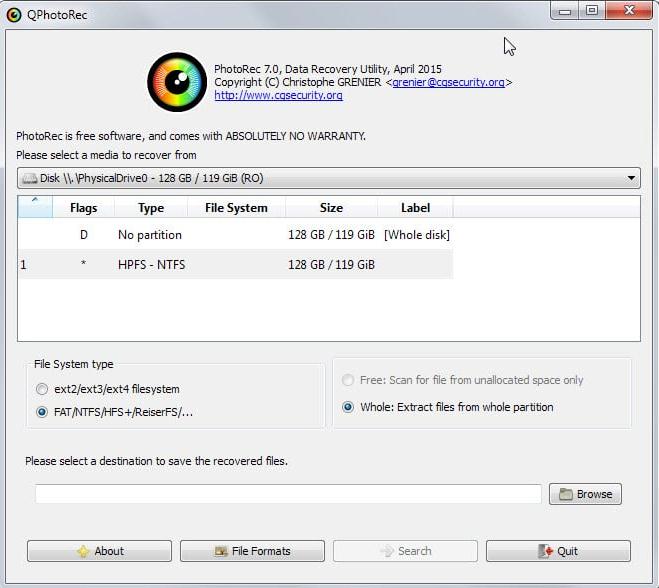This screenshot has height=588, width=659.
Task: Select the No partition whole disk row
Action: (x=150, y=235)
